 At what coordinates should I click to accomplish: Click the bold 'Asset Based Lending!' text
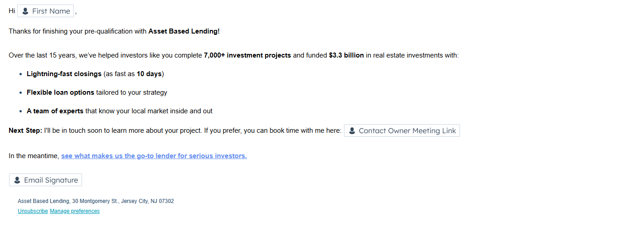[184, 31]
